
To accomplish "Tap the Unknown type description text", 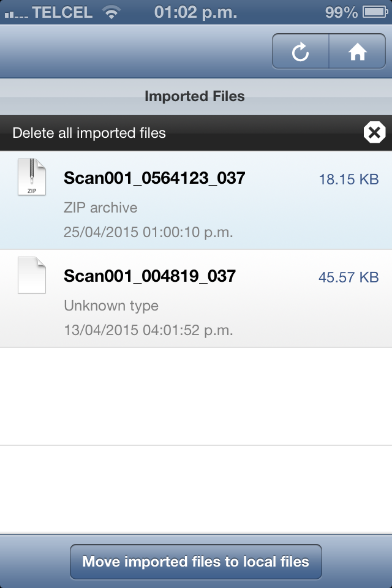I will 111,306.
